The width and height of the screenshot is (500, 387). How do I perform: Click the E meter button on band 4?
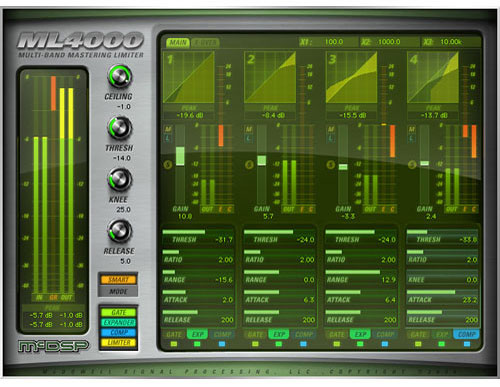465,209
